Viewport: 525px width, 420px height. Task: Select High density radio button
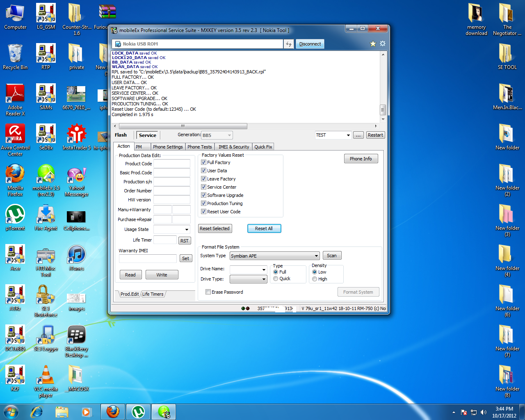315,279
